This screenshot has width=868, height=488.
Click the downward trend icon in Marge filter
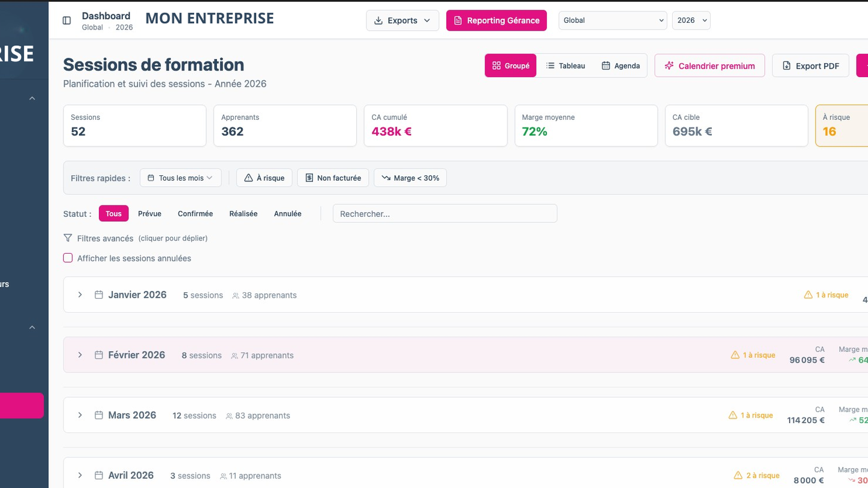coord(386,178)
